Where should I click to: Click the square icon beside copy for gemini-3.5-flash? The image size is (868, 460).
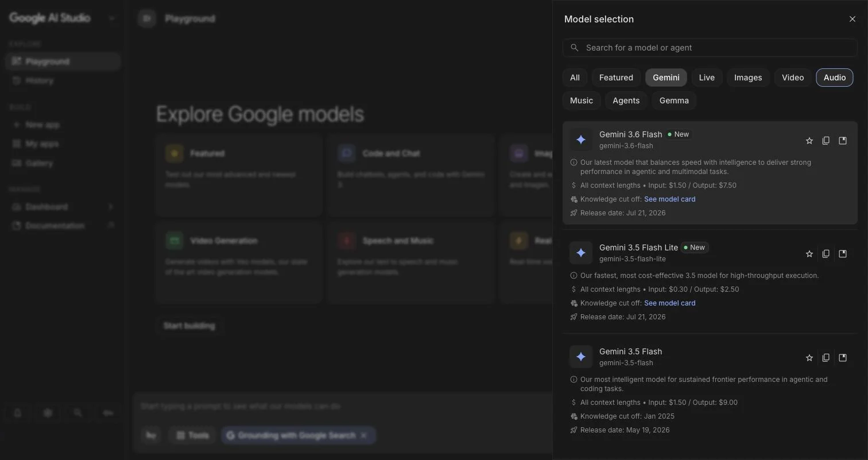[x=843, y=358]
